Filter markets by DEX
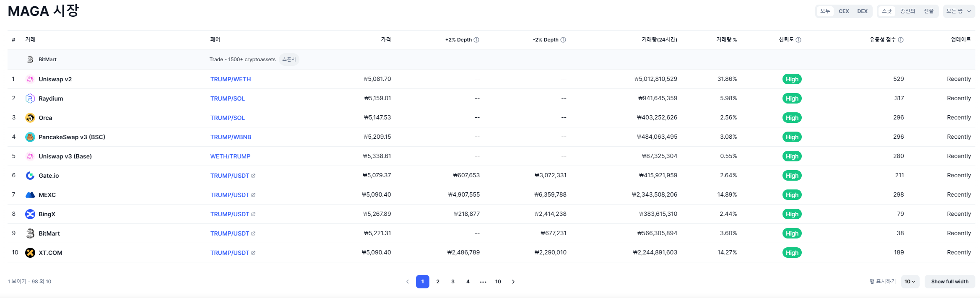This screenshot has width=980, height=298. point(862,11)
